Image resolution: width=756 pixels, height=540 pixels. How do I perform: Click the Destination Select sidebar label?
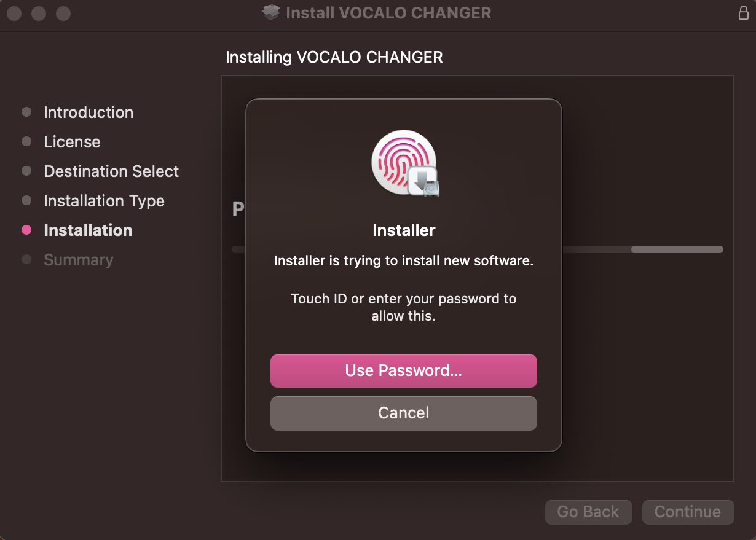(x=111, y=171)
